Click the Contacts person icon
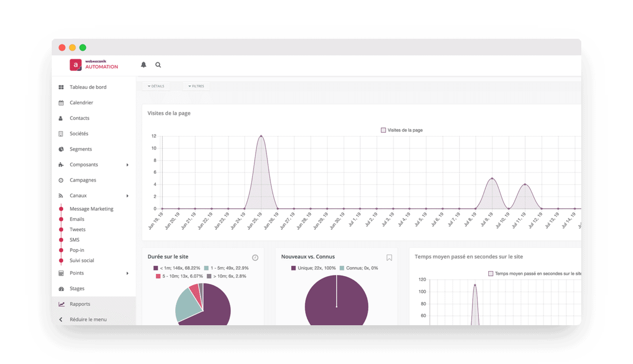This screenshot has height=364, width=633. (61, 118)
